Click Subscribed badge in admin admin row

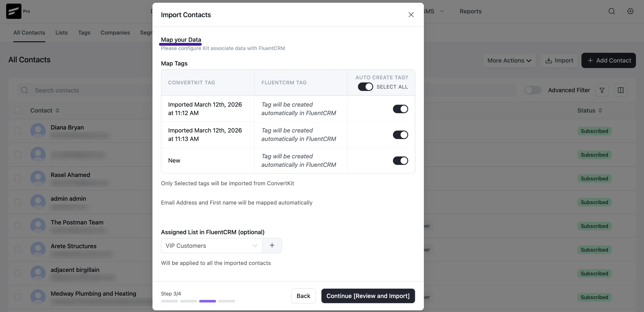pyautogui.click(x=594, y=202)
